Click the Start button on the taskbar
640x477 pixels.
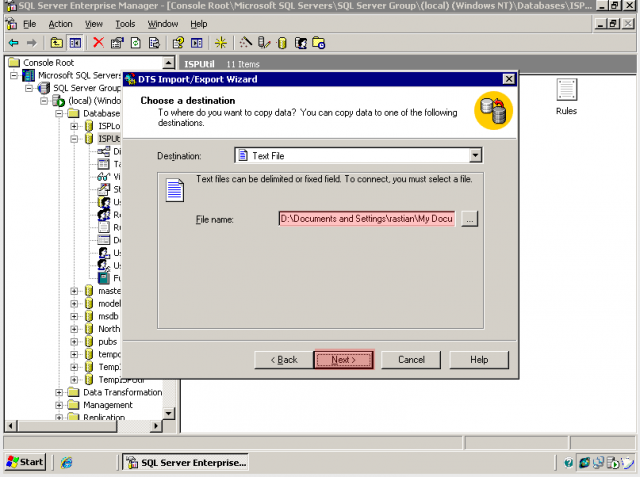click(26, 462)
